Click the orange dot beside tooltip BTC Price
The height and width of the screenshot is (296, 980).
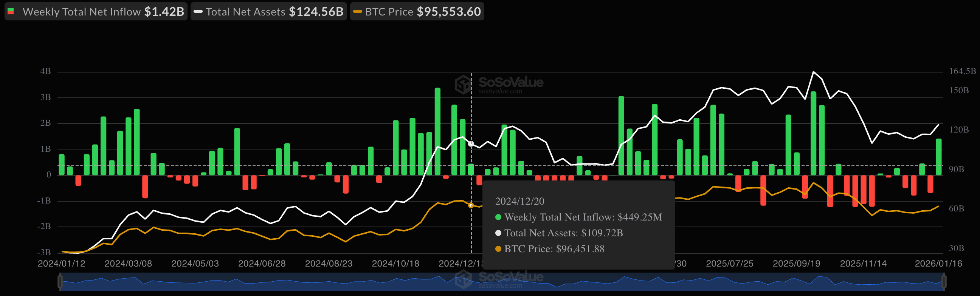tap(498, 249)
